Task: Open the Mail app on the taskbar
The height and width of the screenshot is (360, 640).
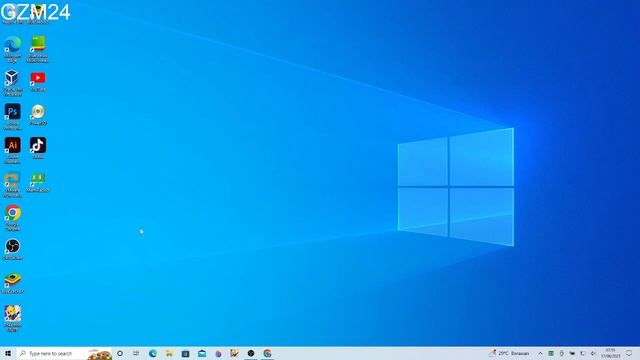Action: point(202,353)
